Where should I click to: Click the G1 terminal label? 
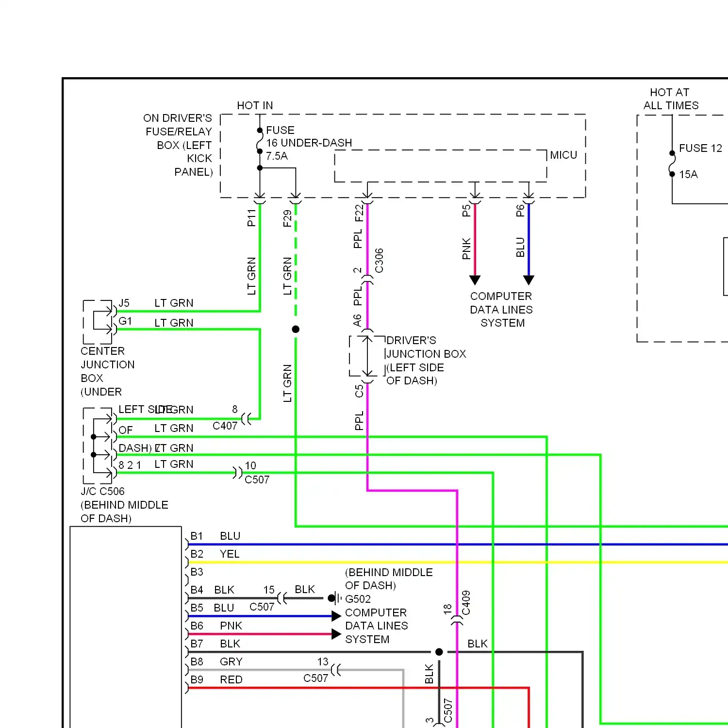pos(125,321)
